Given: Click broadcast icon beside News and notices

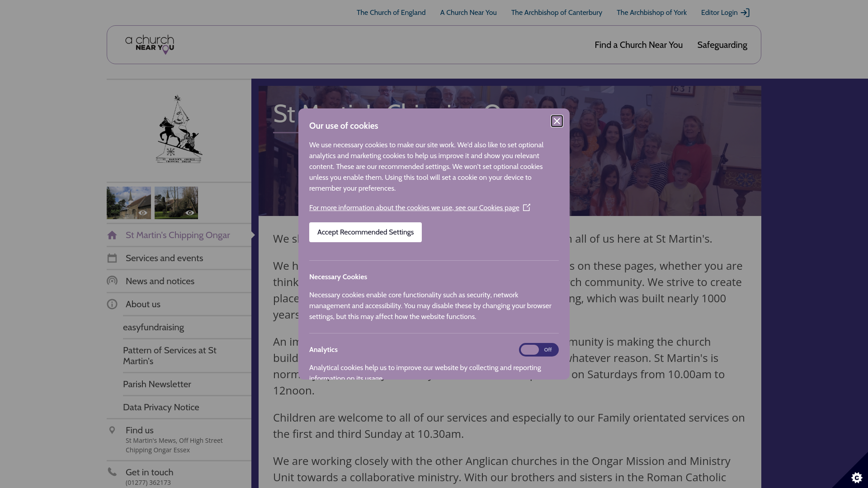Looking at the screenshot, I should 112,281.
